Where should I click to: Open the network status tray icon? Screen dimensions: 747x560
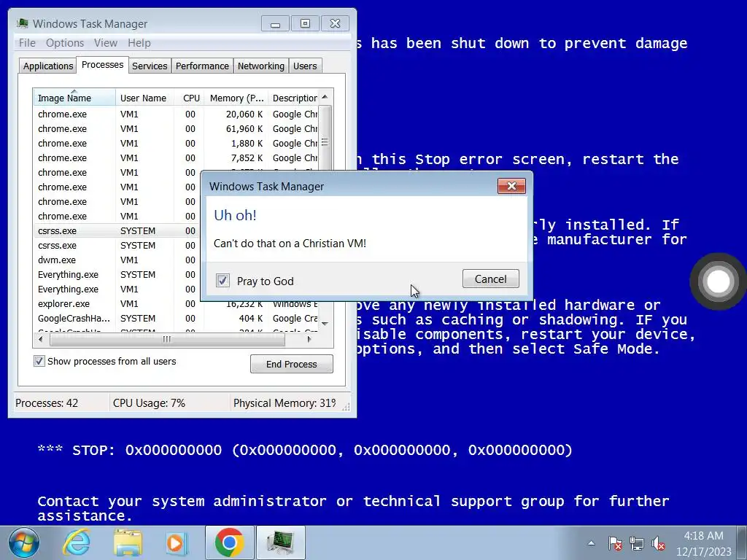[x=636, y=543]
